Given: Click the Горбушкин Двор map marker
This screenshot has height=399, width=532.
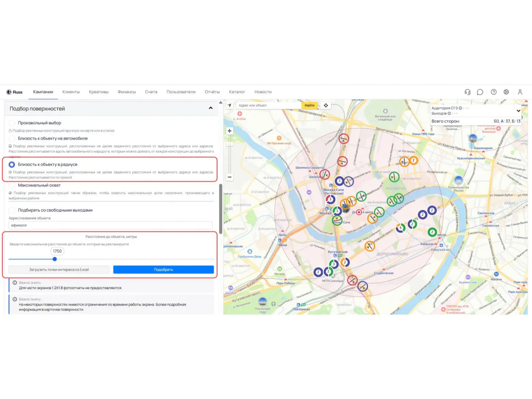Looking at the screenshot, I should pyautogui.click(x=250, y=252).
